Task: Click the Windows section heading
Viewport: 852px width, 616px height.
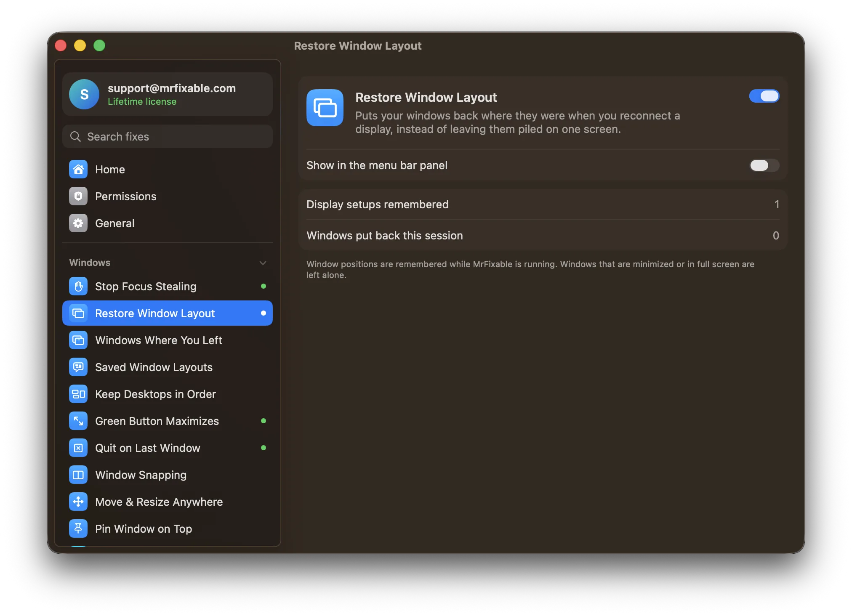Action: [90, 263]
